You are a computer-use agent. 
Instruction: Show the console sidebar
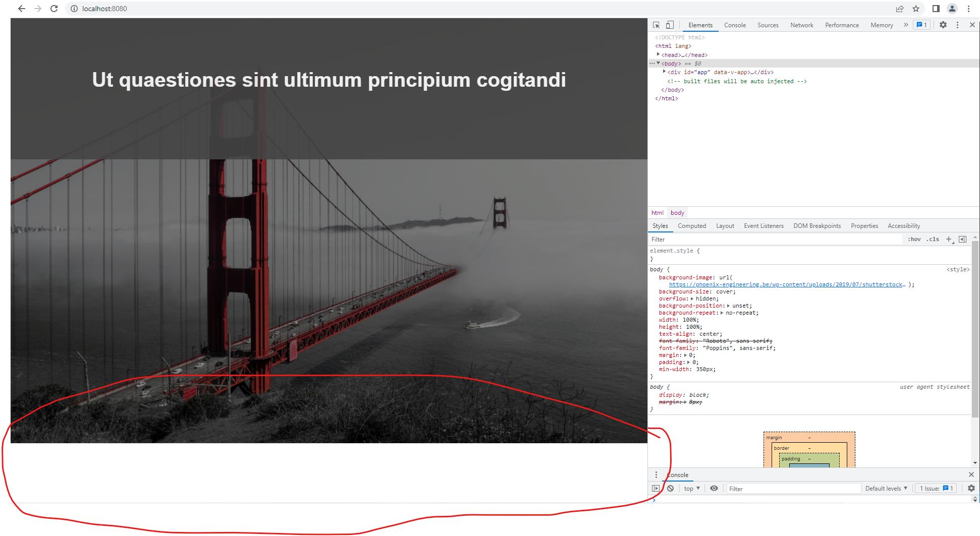(656, 488)
